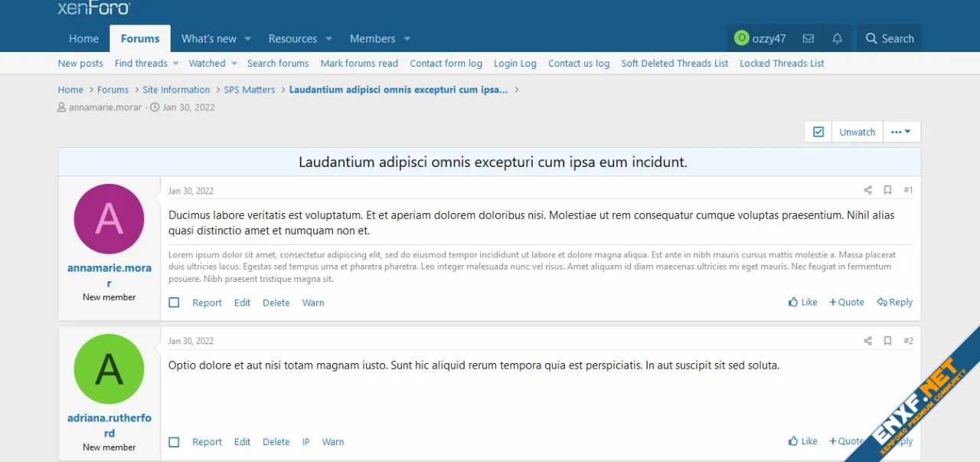980x462 pixels.
Task: Open the Home navigation tab
Action: pos(83,38)
